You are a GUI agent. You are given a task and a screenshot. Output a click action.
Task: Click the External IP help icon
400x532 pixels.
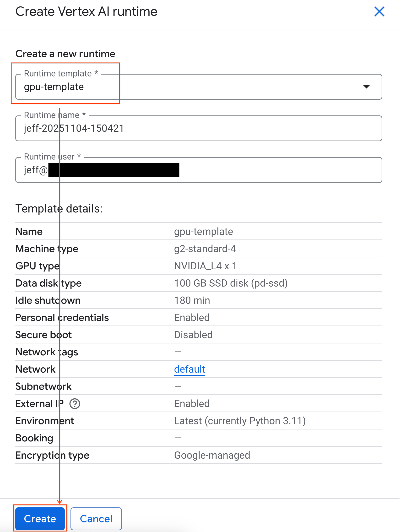(75, 404)
